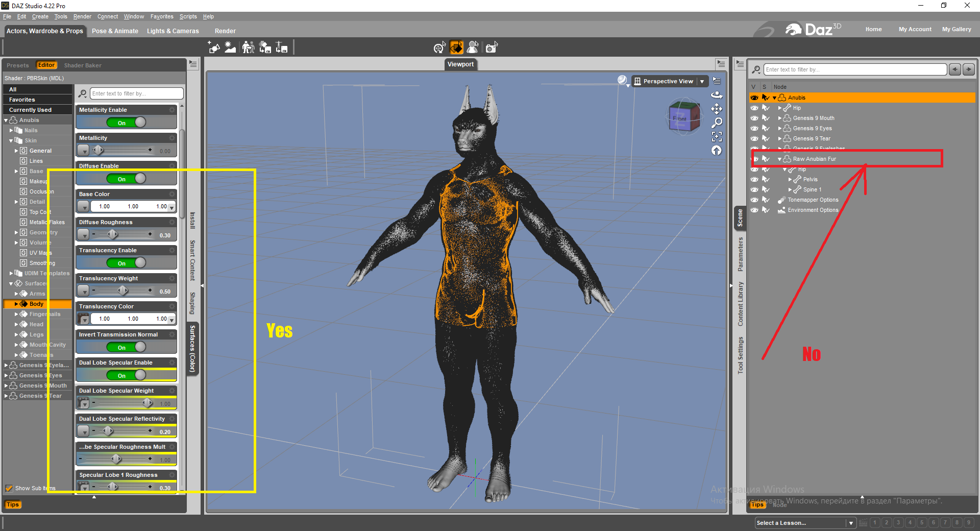Click Tips button in Surfaces pane

click(13, 504)
